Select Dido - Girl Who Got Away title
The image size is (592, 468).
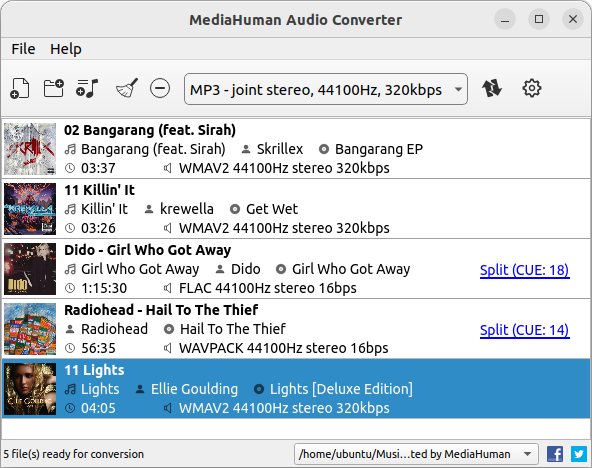click(x=148, y=250)
